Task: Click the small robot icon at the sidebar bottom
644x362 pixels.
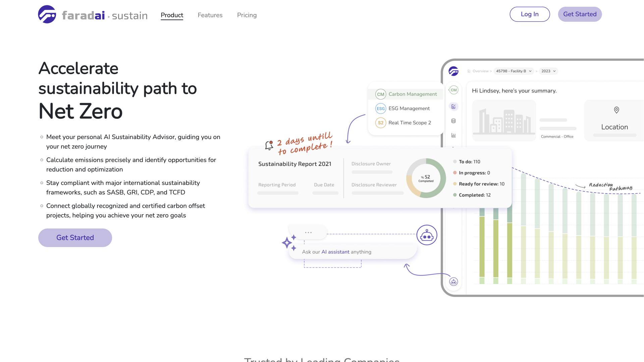Action: (x=453, y=282)
